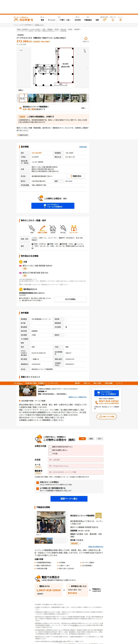The height and width of the screenshot is (644, 138).
Task: Open 西新宿駅 breadcrumb link
Action: [x=77, y=29]
